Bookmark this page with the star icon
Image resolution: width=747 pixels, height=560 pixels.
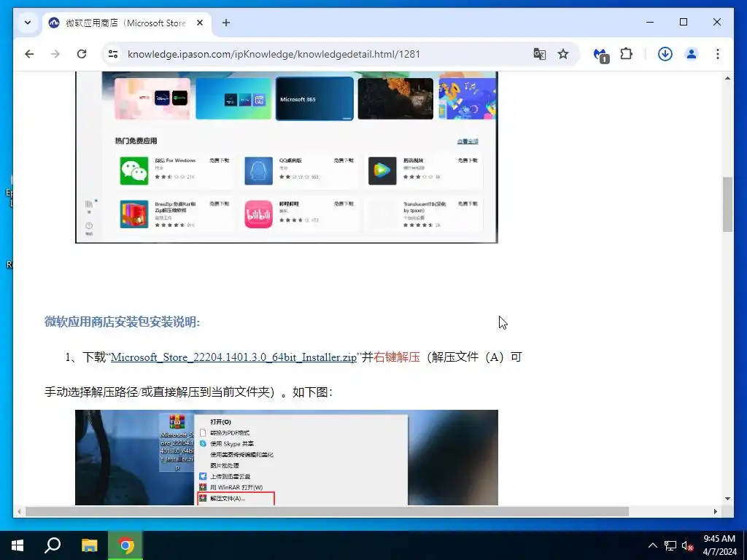tap(563, 54)
